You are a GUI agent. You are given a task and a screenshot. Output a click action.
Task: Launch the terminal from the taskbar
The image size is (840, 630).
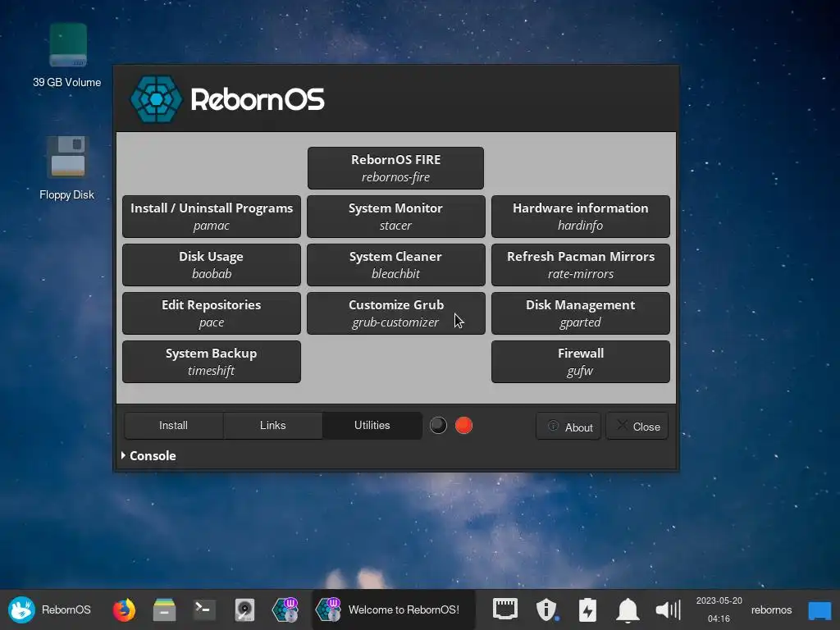204,609
